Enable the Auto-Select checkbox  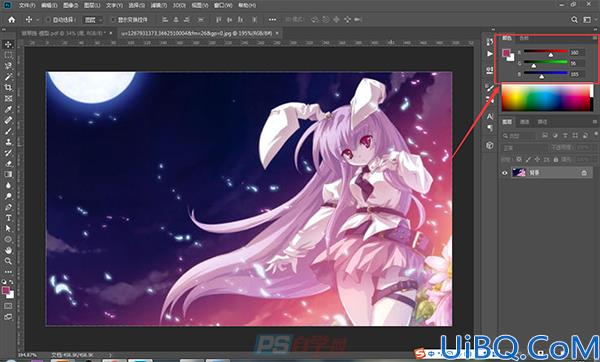click(x=48, y=20)
